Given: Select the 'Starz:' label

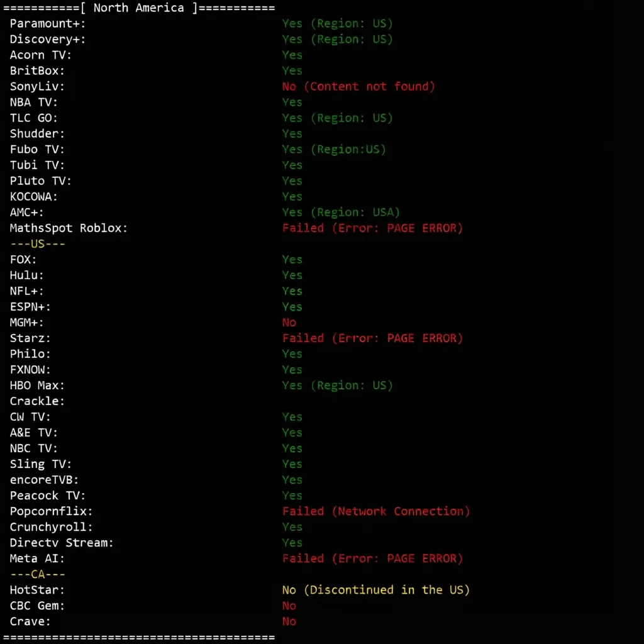Looking at the screenshot, I should click(30, 338).
